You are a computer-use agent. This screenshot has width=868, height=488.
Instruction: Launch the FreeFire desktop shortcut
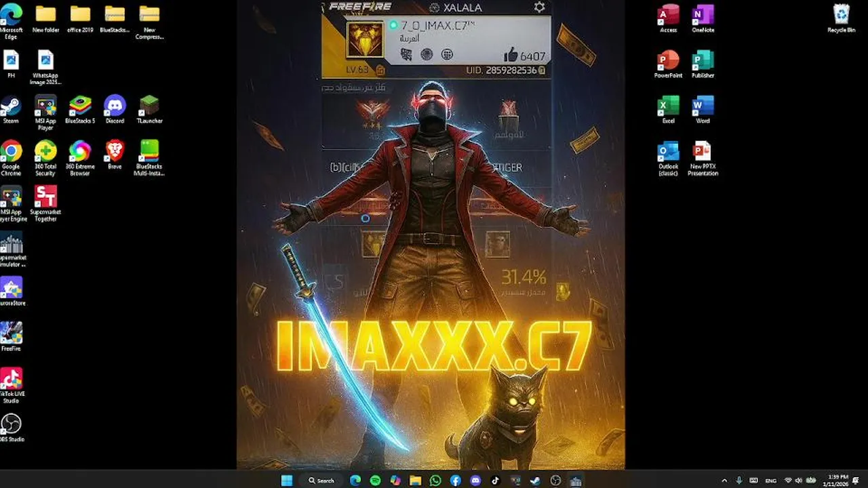pos(11,337)
